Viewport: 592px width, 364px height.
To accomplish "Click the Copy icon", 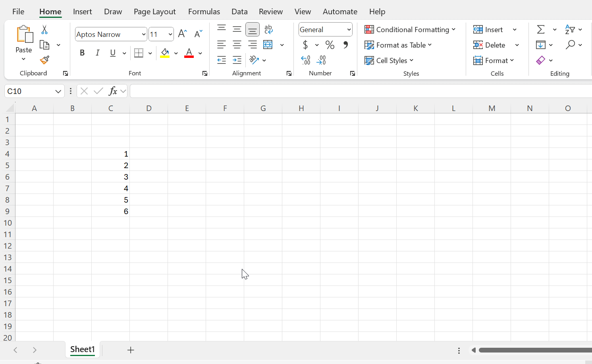I will [44, 45].
